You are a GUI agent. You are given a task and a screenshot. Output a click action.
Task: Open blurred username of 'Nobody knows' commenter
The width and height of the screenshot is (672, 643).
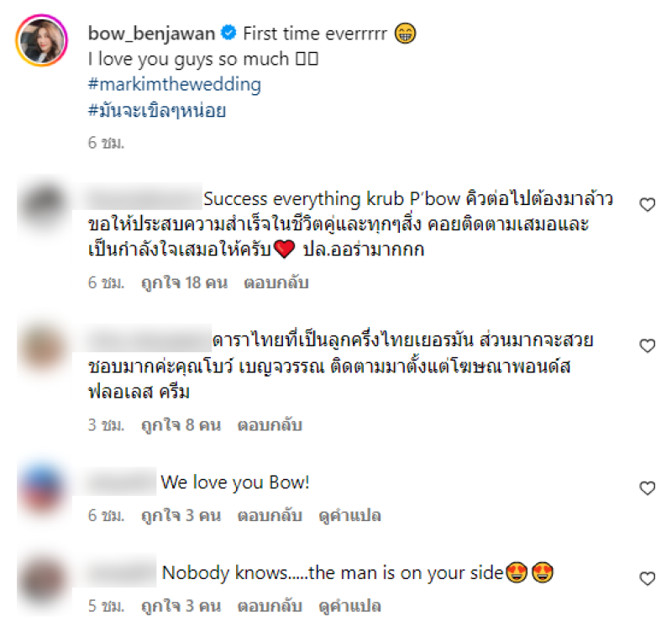[120, 572]
